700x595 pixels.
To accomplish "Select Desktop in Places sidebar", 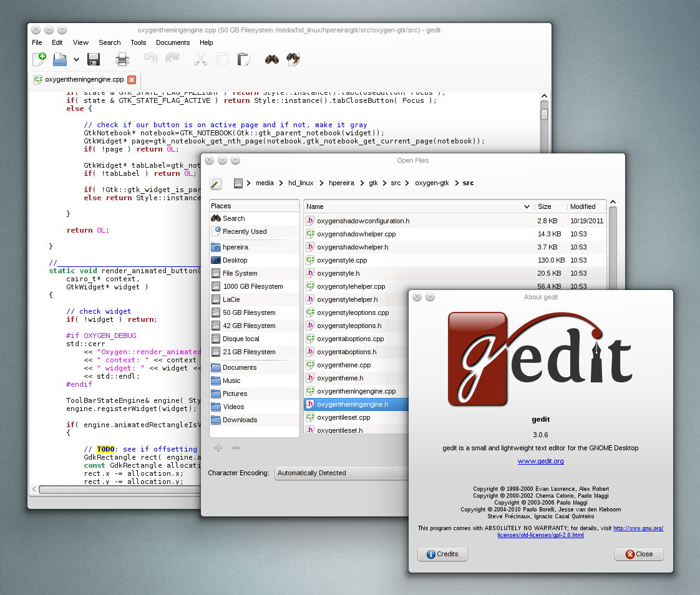I will point(255,260).
